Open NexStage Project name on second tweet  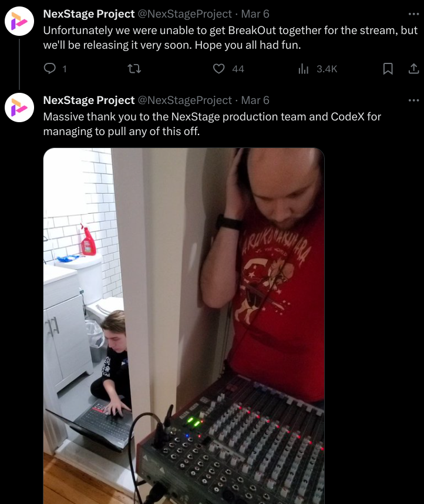pyautogui.click(x=89, y=100)
